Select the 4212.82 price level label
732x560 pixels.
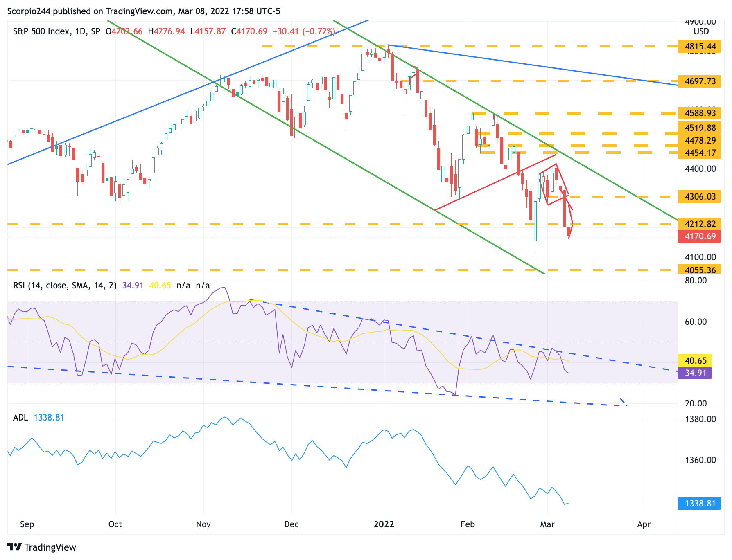point(700,224)
